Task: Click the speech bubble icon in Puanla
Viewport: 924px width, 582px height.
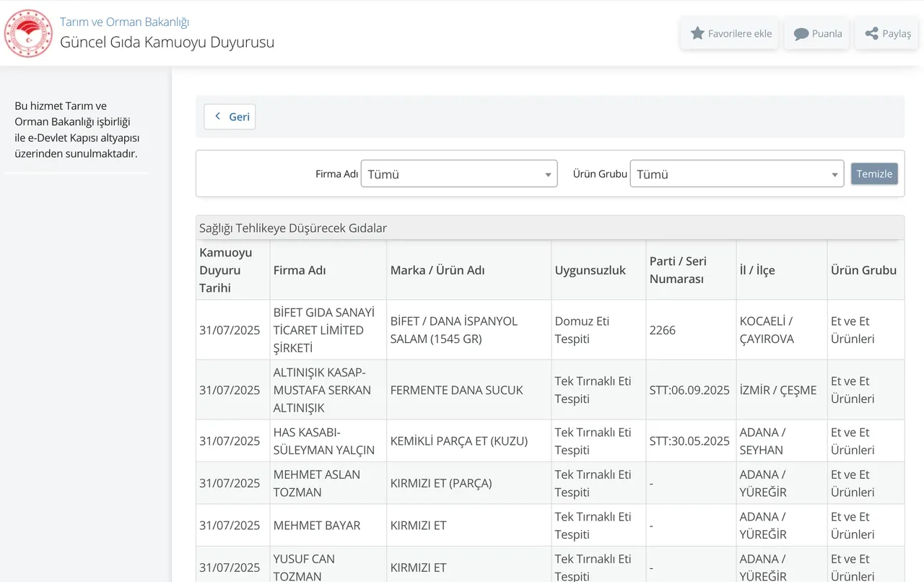Action: (x=801, y=34)
